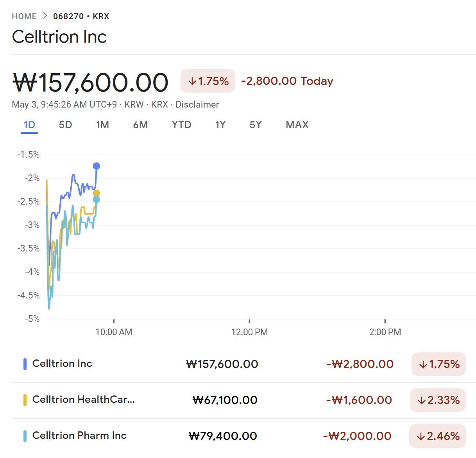Viewport: 476px width, 458px height.
Task: Click the HOME breadcrumb link
Action: pyautogui.click(x=24, y=16)
